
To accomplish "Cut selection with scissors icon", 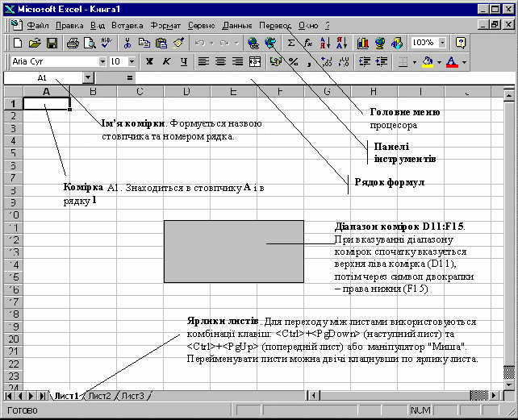I will click(127, 43).
